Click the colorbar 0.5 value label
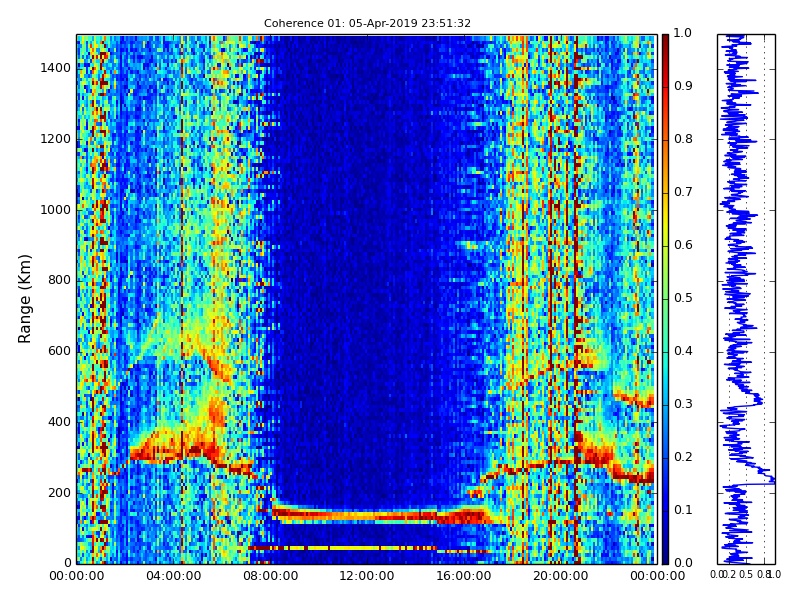This screenshot has height=600, width=800. click(683, 298)
